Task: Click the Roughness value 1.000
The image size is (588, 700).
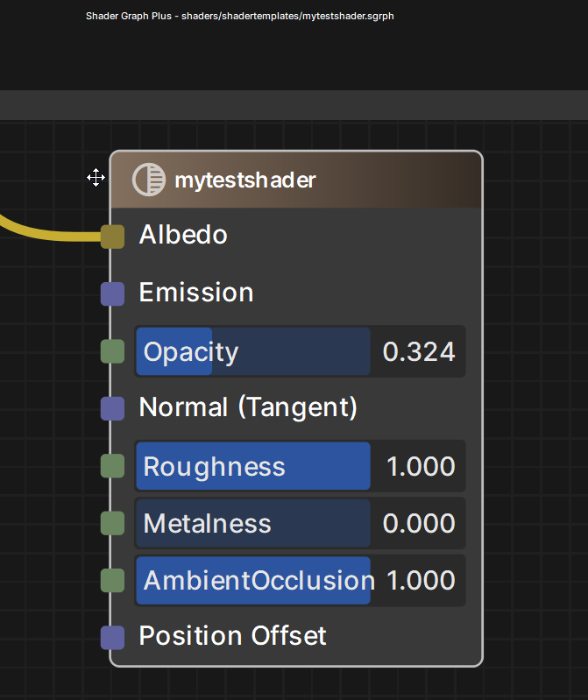Action: pyautogui.click(x=421, y=466)
